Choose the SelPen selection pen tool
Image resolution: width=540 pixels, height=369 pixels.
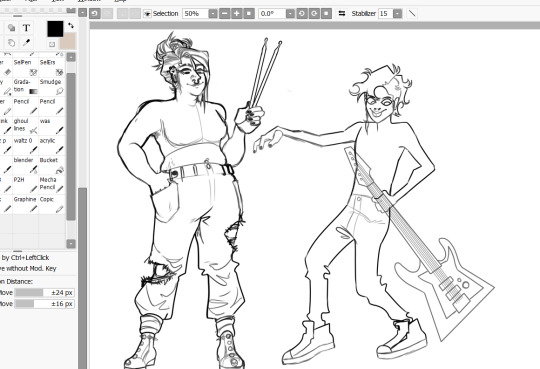[25, 67]
